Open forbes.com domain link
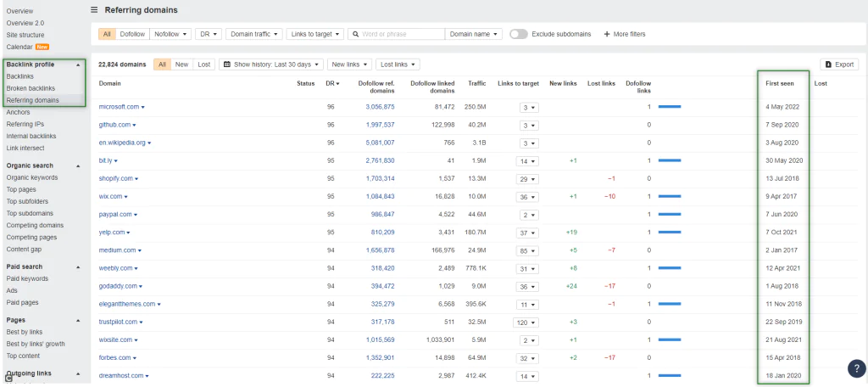Image resolution: width=868 pixels, height=387 pixels. click(x=114, y=357)
